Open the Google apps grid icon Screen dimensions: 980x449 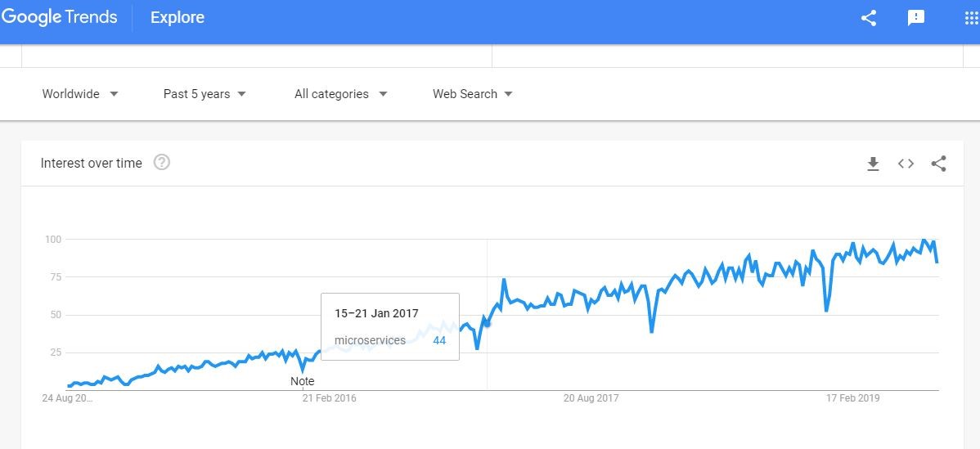972,18
